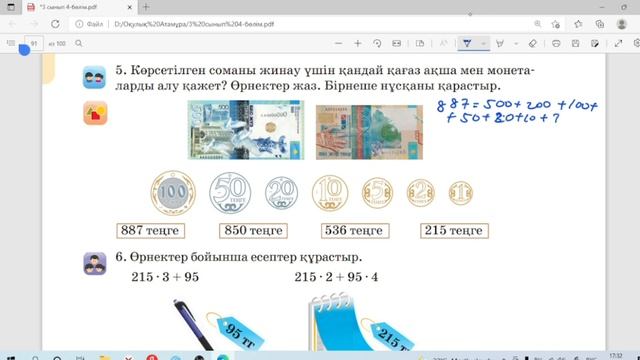Open a new browser tab
The width and height of the screenshot is (640, 360).
[146, 7]
